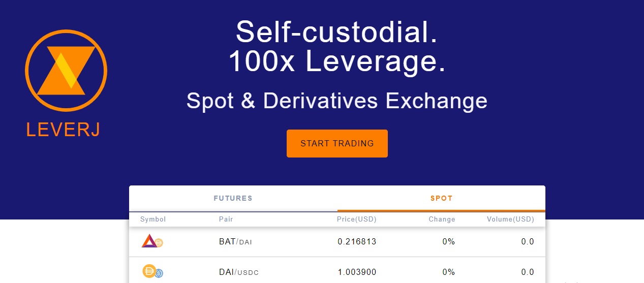Click the Spot & Derivatives Exchange heading
644x283 pixels.
[x=337, y=101]
